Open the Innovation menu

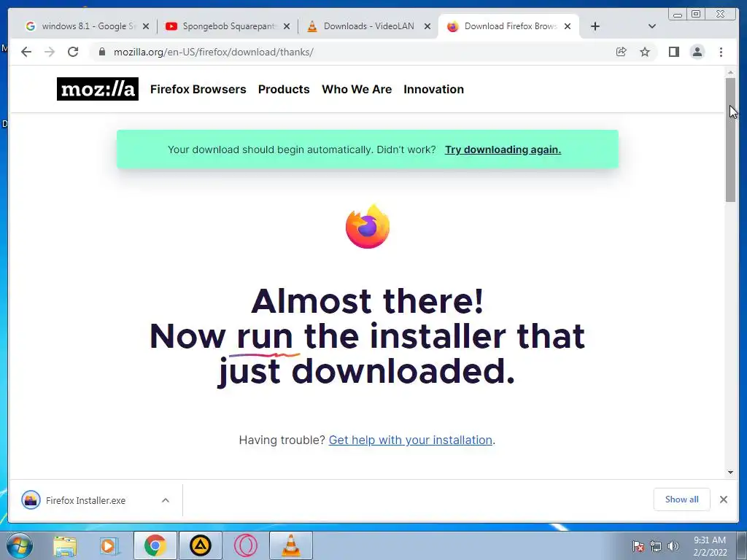click(x=433, y=89)
